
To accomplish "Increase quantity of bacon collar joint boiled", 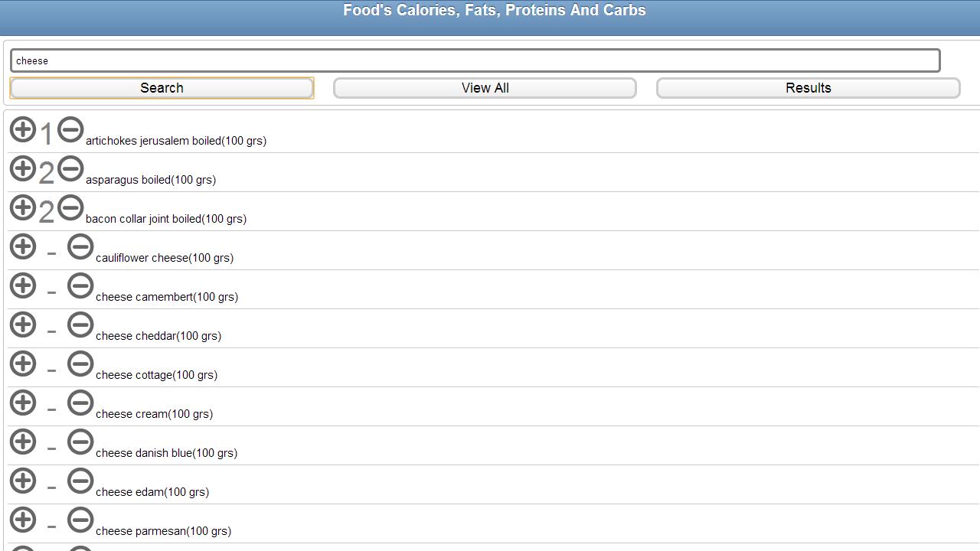I will (22, 207).
